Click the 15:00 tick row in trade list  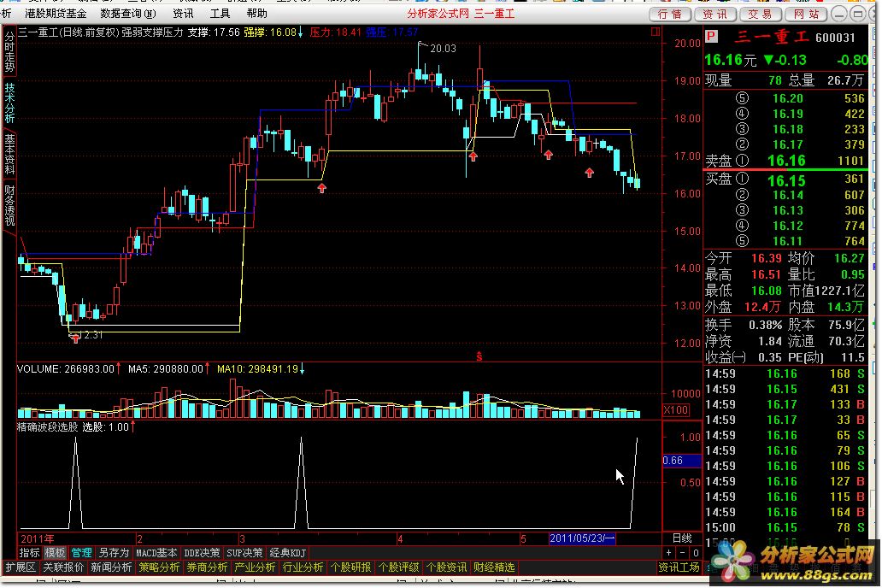point(786,528)
